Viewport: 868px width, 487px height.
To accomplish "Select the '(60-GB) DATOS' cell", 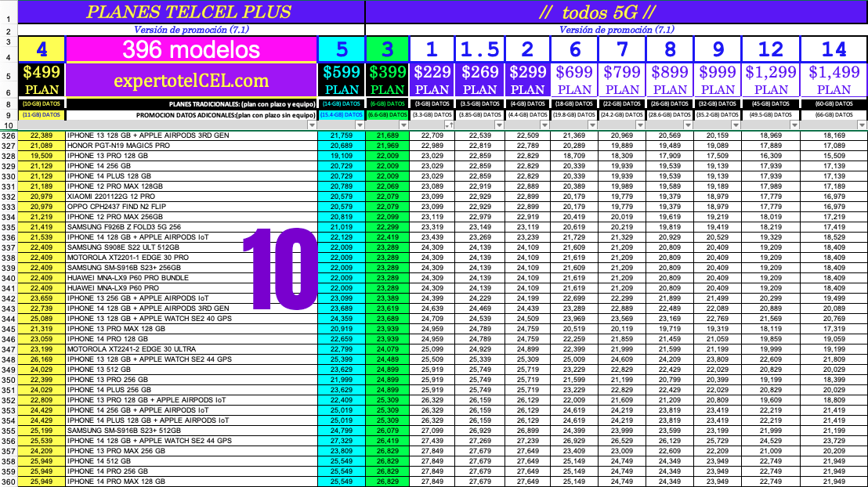I will click(x=834, y=104).
